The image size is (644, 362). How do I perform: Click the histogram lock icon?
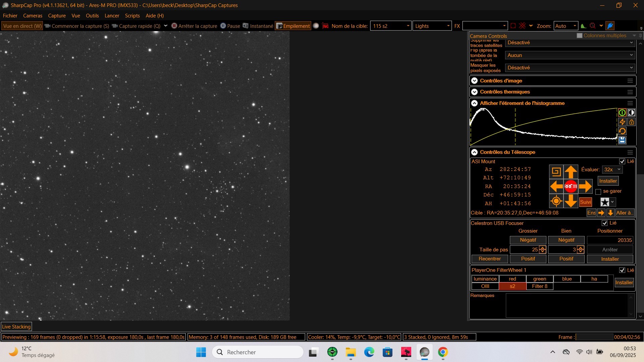pos(631,122)
